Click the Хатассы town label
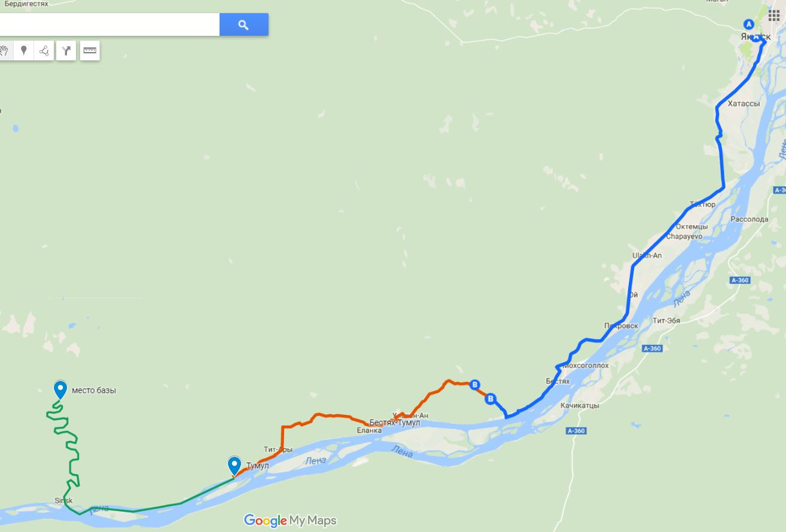786x532 pixels. coord(744,103)
